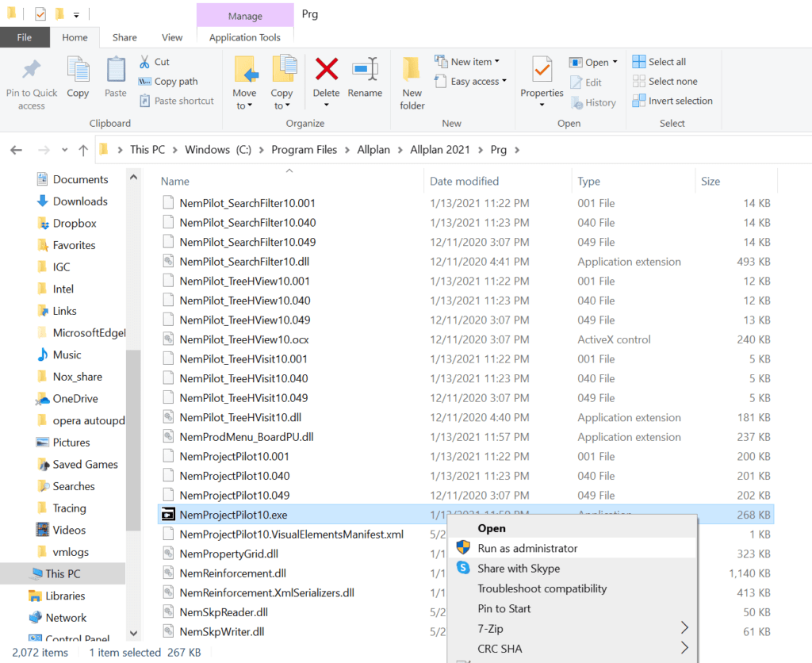Click Properties checkmark in quick access toolbar

coord(40,14)
